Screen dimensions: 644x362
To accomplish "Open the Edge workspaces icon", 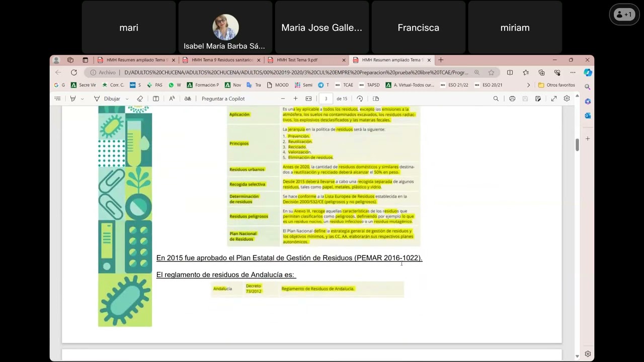I will tap(70, 60).
